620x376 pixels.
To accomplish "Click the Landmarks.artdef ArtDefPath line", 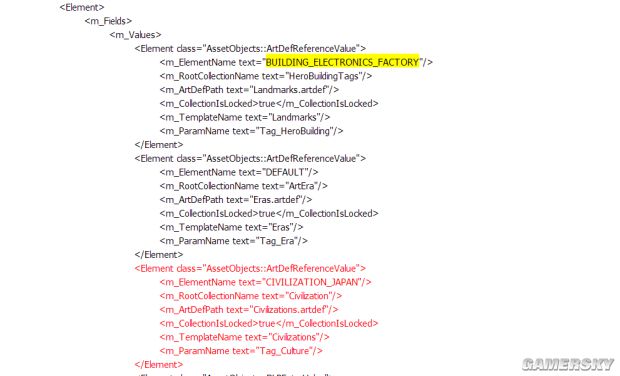I will point(249,90).
